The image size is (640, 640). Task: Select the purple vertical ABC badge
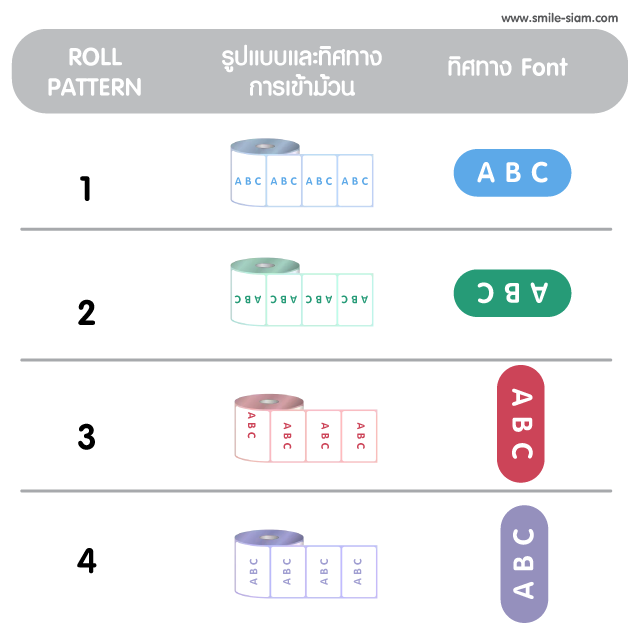(524, 563)
